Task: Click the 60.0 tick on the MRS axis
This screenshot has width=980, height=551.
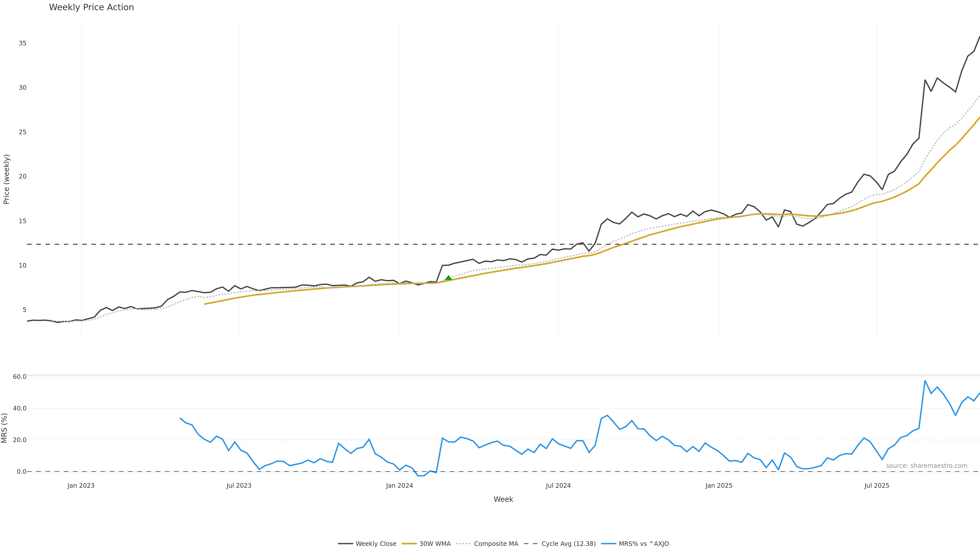Action: (19, 377)
